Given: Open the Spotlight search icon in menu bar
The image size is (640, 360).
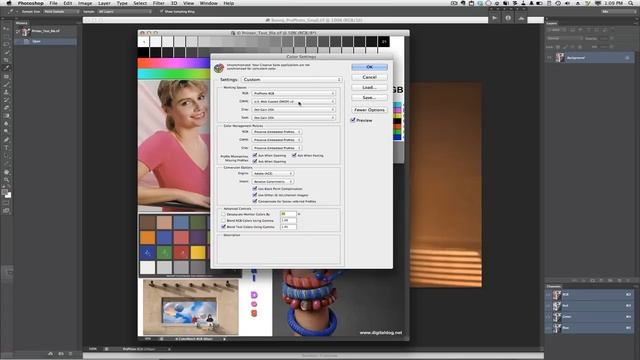Looking at the screenshot, I should (631, 3).
